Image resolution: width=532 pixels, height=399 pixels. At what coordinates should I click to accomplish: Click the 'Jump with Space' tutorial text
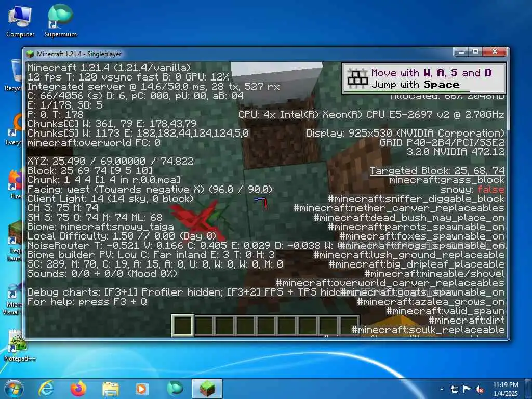[415, 85]
